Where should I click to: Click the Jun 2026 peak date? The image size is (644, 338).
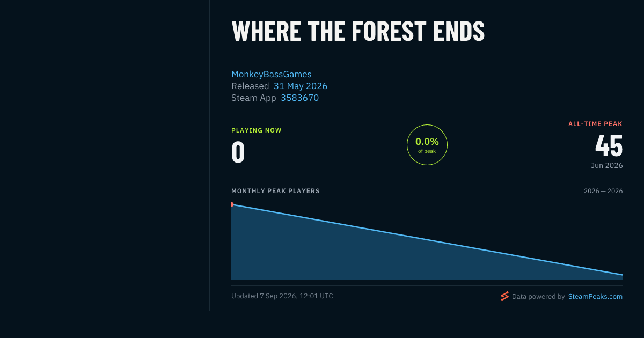pos(607,165)
